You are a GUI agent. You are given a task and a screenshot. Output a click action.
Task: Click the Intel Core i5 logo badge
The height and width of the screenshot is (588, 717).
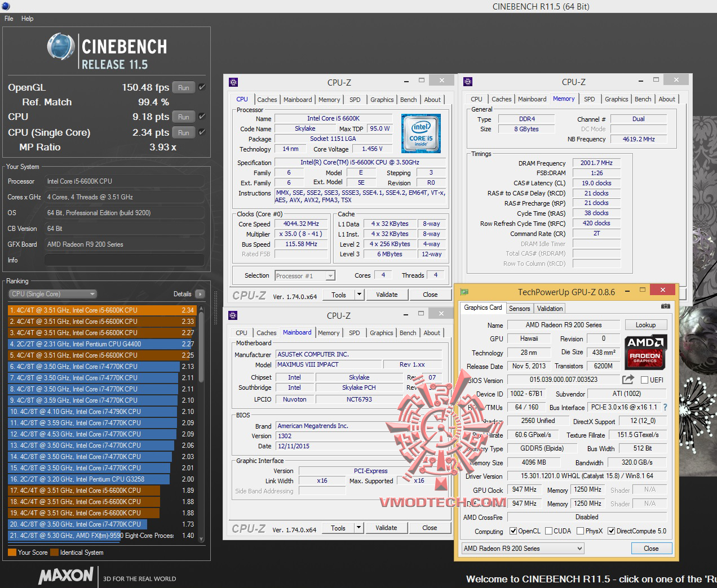tap(421, 133)
